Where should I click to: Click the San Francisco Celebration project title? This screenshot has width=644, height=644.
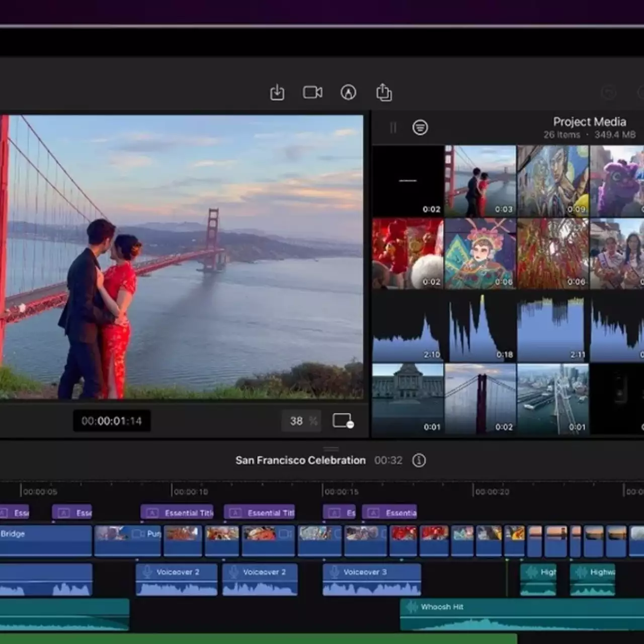tap(300, 460)
